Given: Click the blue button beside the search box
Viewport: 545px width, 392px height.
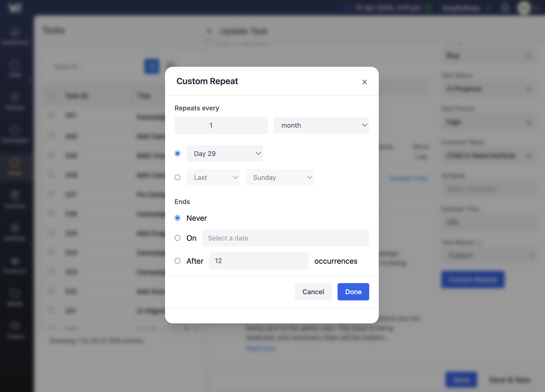Looking at the screenshot, I should click(152, 66).
